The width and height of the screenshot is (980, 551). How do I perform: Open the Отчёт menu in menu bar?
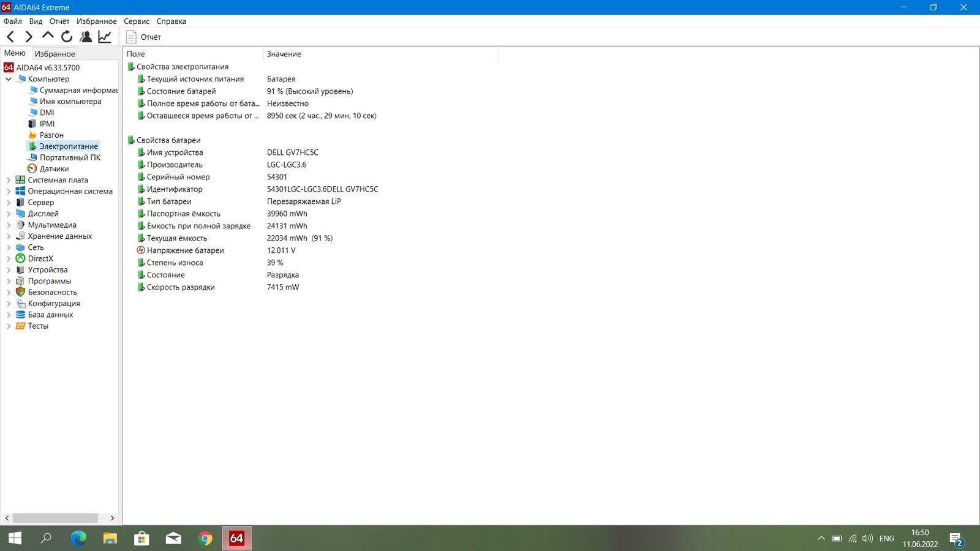point(59,21)
